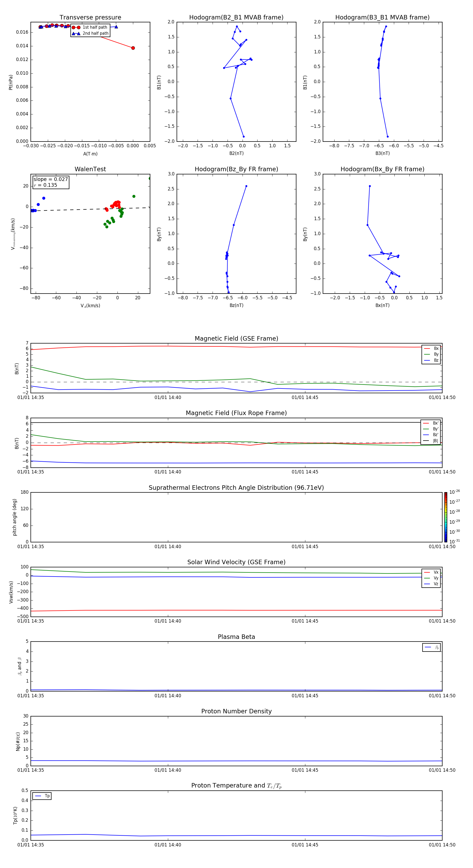Click the "Magnetic Field (GSE Frame)" title
The height and width of the screenshot is (868, 473).
236,339
